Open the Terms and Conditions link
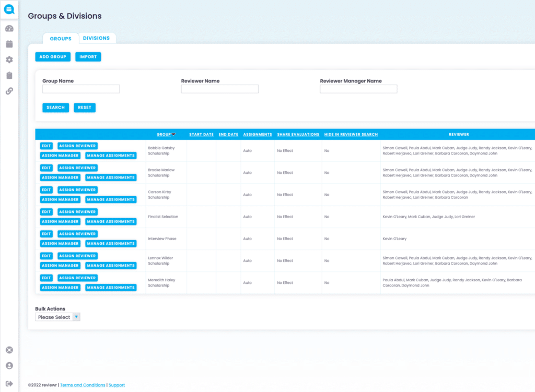This screenshot has height=392, width=535. click(83, 385)
